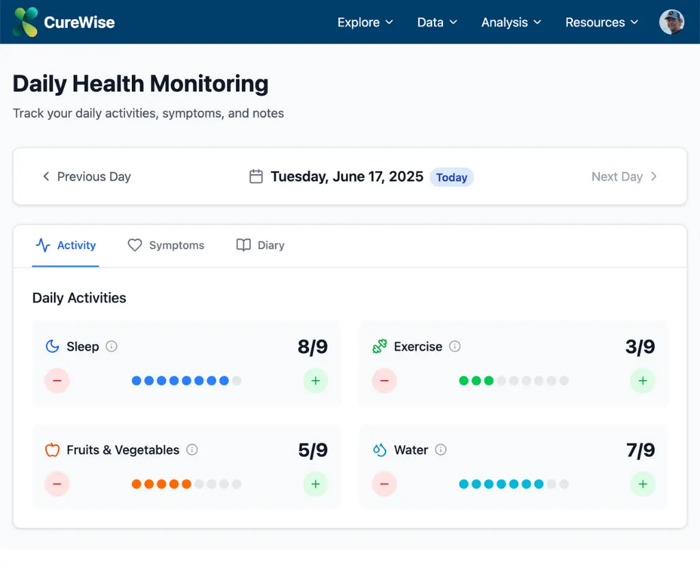Open the Analysis menu
Viewport: 700px width, 588px height.
[x=511, y=22]
